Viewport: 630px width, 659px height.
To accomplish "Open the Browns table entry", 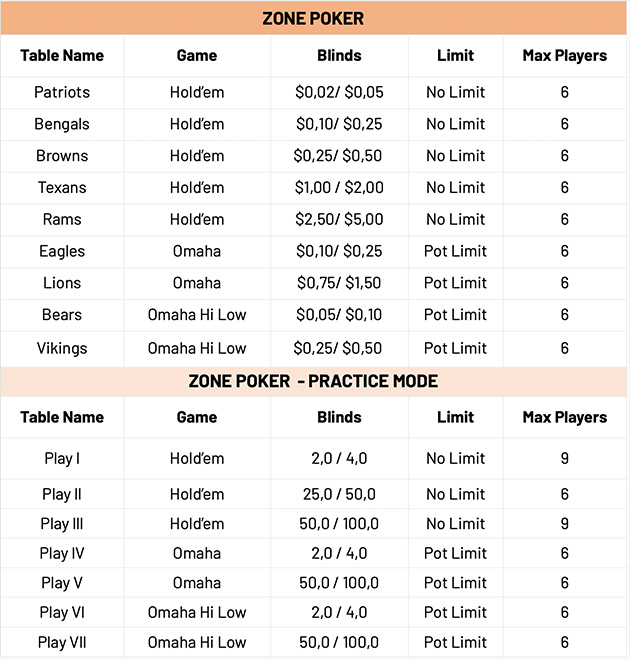I will [x=62, y=156].
